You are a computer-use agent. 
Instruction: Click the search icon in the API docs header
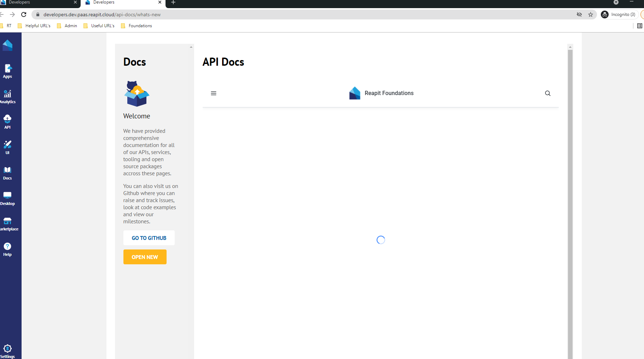coord(547,93)
